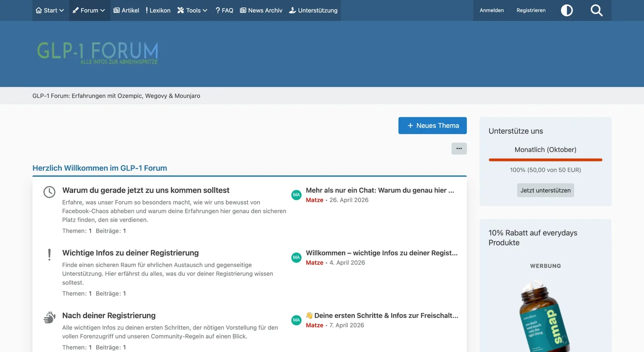The height and width of the screenshot is (352, 644).
Task: Expand the Tools menu dropdown
Action: [192, 10]
